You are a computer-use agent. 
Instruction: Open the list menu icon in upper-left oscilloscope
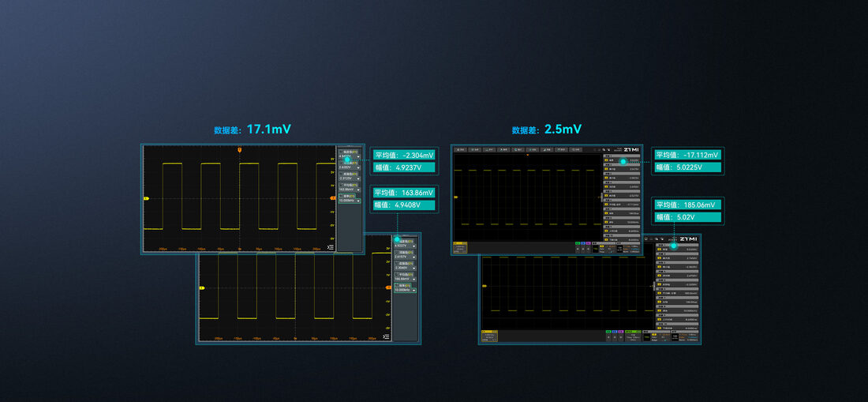point(331,247)
